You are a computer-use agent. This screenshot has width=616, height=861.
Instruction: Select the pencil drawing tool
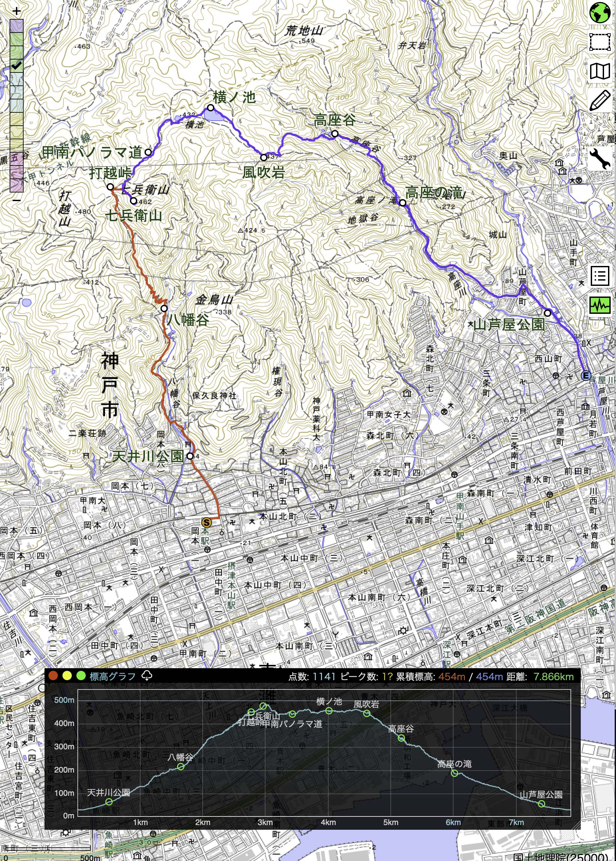pyautogui.click(x=600, y=100)
